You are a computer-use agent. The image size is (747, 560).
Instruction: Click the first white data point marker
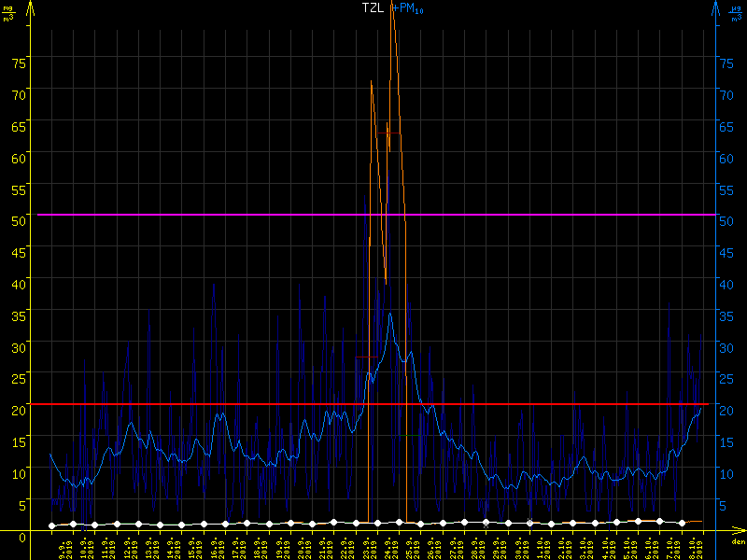(51, 525)
